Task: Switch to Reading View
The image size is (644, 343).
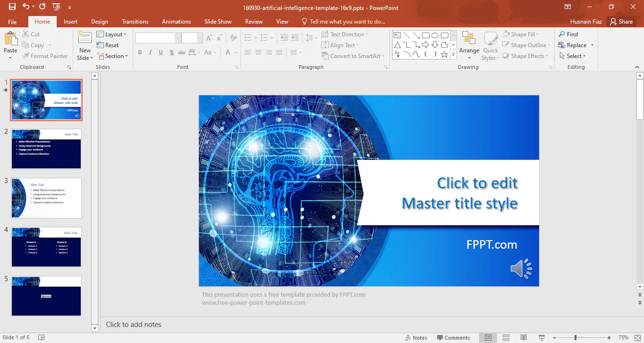Action: pos(524,337)
